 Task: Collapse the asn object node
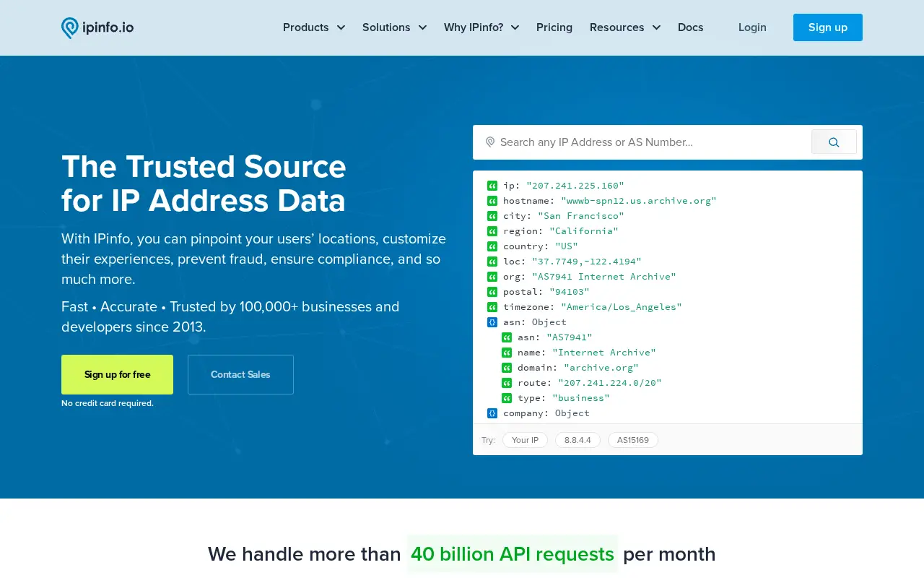point(492,322)
